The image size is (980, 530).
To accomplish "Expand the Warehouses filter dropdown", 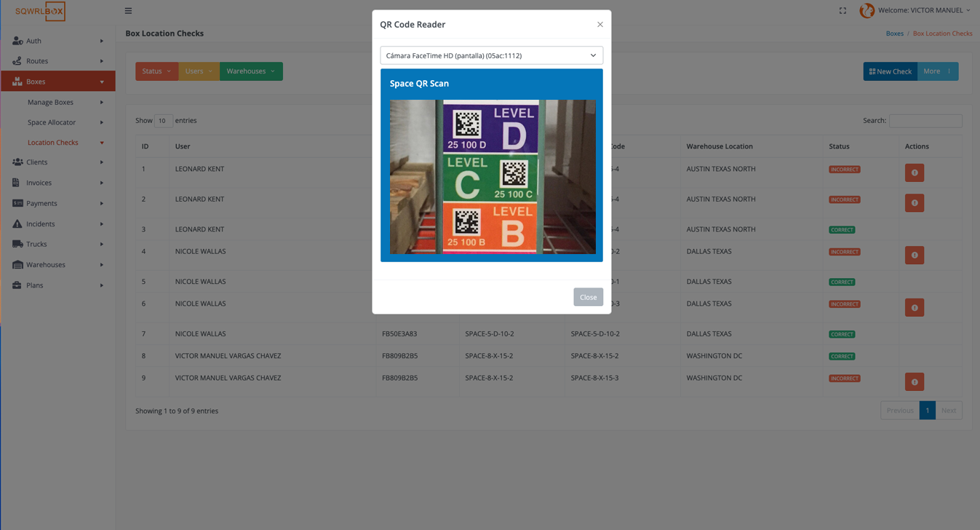I will point(250,71).
